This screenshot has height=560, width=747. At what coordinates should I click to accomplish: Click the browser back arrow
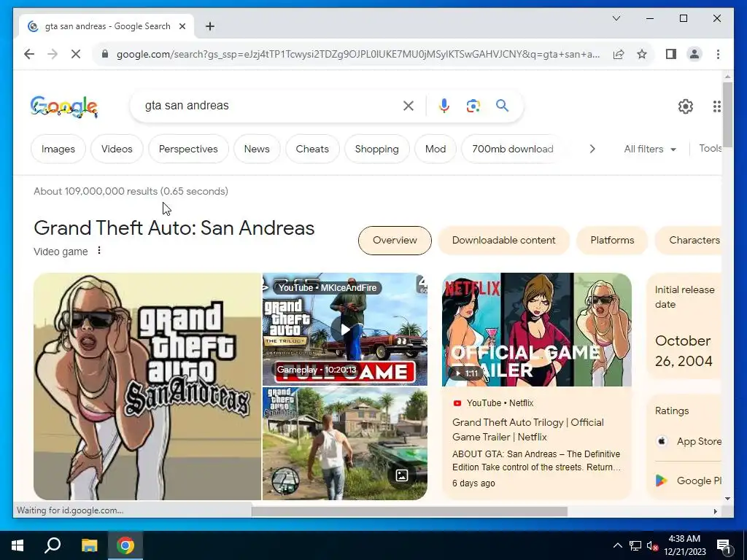[x=29, y=54]
